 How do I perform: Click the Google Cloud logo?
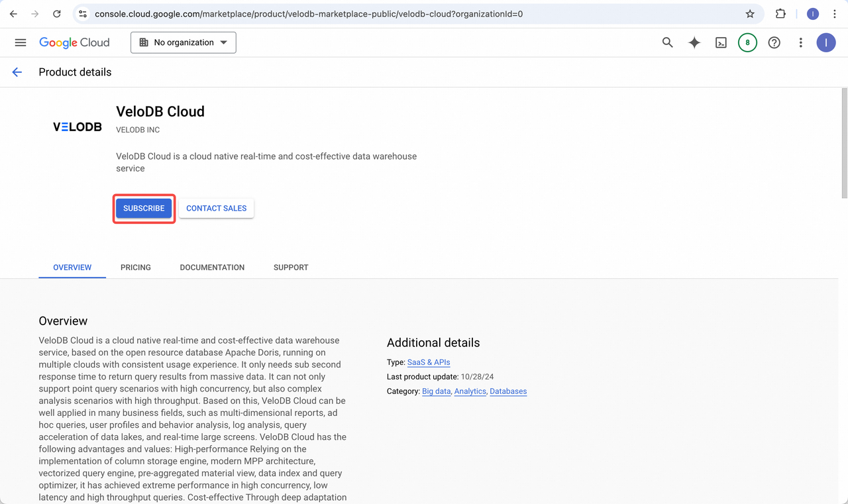74,42
